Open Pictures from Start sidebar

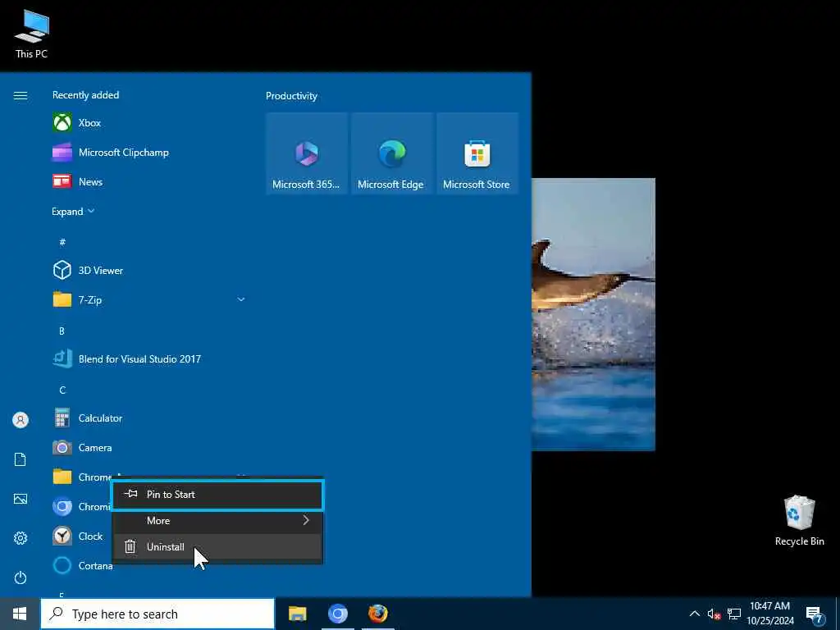(x=21, y=500)
